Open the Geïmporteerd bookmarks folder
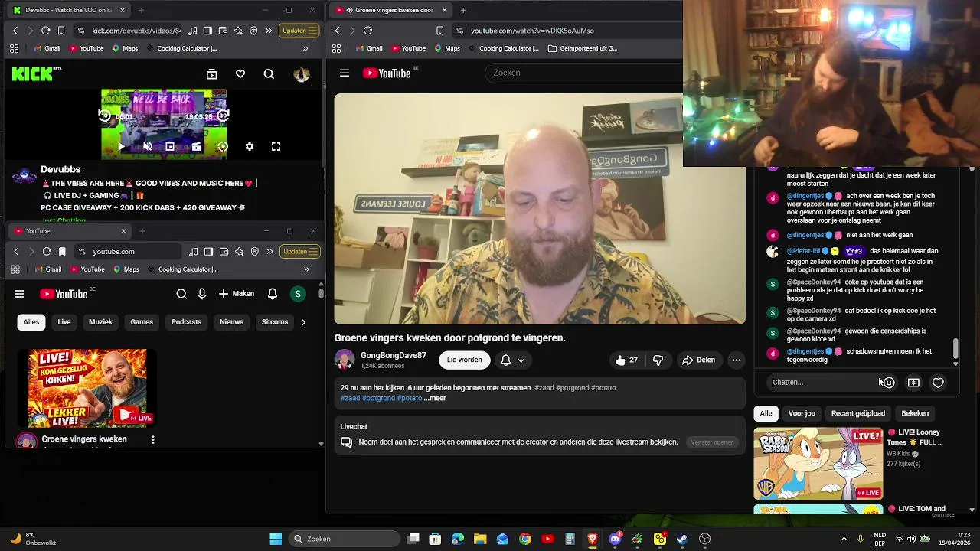This screenshot has width=980, height=551. (583, 48)
